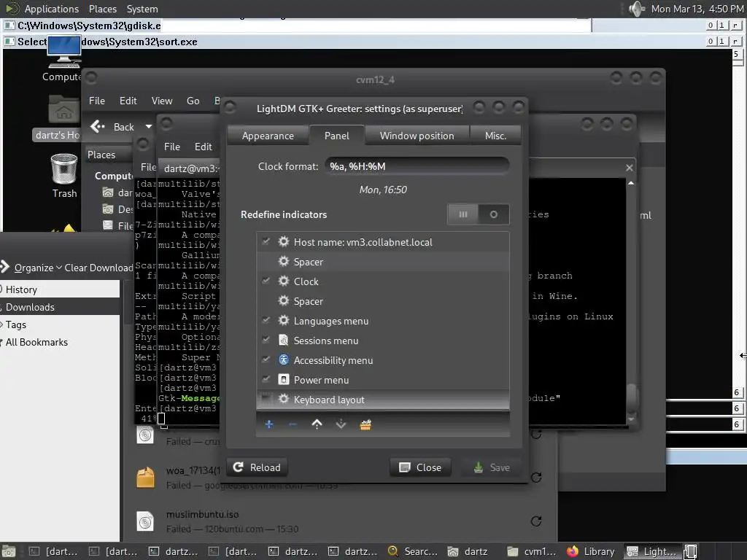Open the View menu in cvm12_4 window

[x=161, y=101]
